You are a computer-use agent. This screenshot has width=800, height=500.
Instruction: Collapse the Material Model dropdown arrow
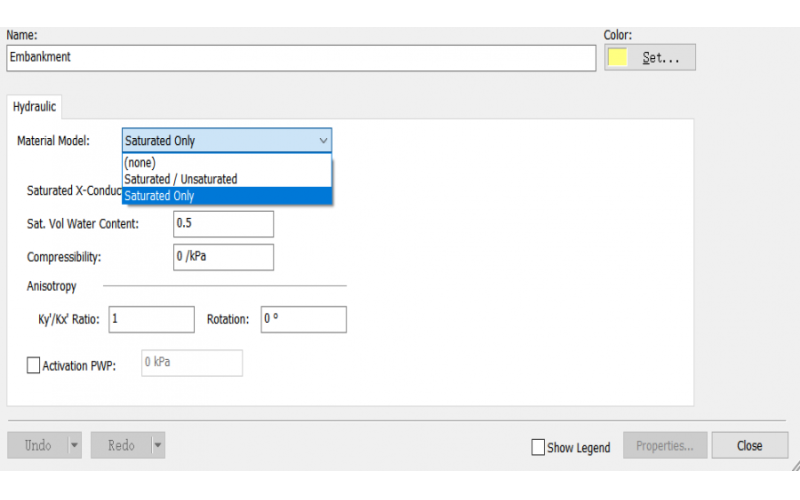[322, 141]
